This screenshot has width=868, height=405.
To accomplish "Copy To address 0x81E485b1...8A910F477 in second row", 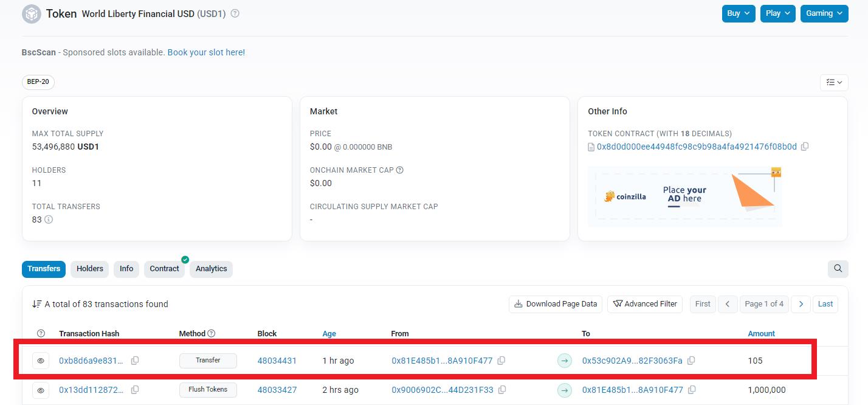I will pos(692,390).
